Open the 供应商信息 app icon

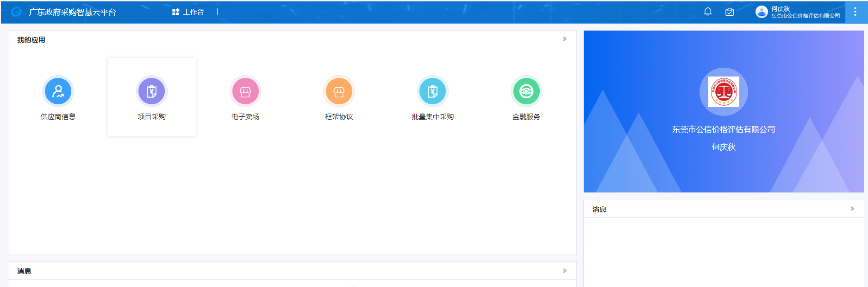(x=58, y=91)
